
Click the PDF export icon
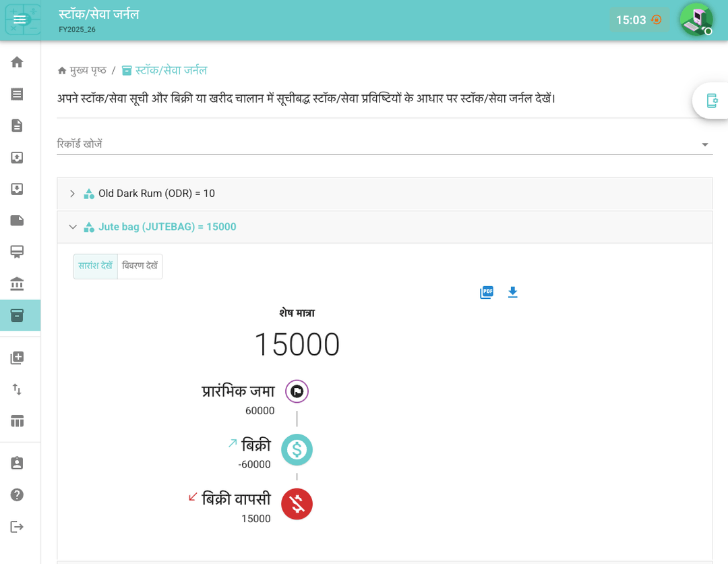pos(486,292)
